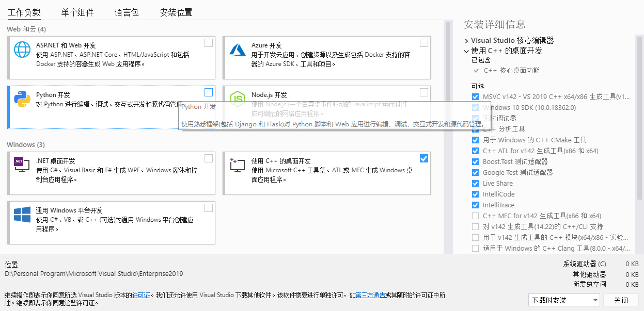Enable v142 生成工具 C++/CLI 支持 checkbox

475,226
